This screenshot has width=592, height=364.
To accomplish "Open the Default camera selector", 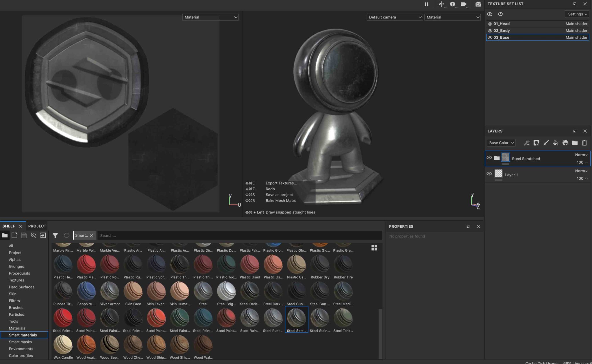I will click(x=395, y=17).
